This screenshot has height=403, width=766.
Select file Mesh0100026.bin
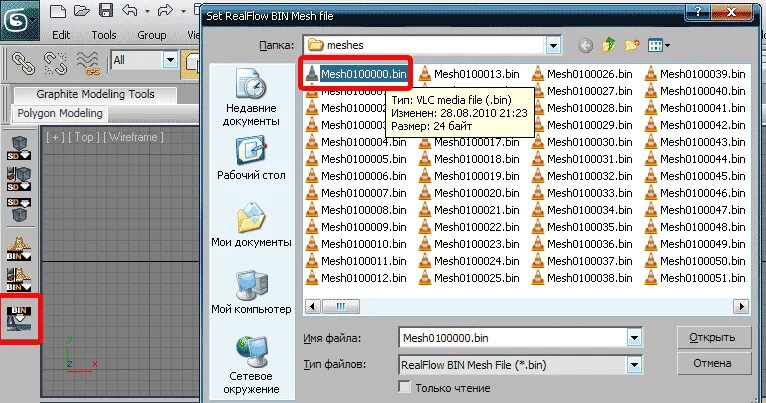(582, 74)
